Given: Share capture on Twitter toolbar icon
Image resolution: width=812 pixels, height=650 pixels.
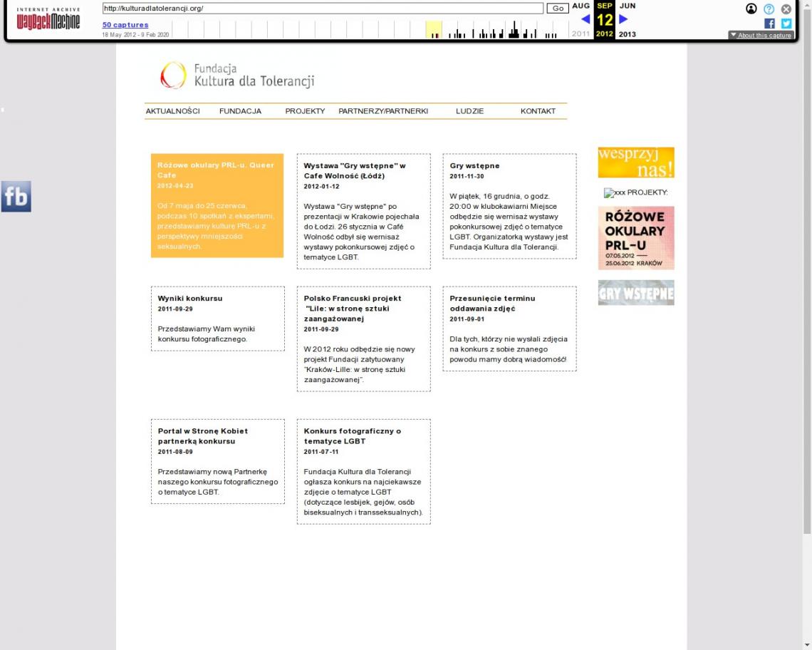Looking at the screenshot, I should 786,24.
